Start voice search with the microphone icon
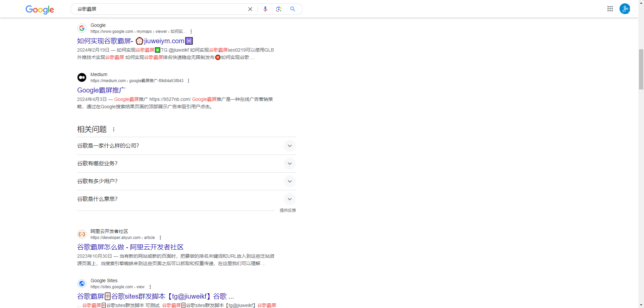Viewport: 644px width, 308px height. click(x=265, y=9)
